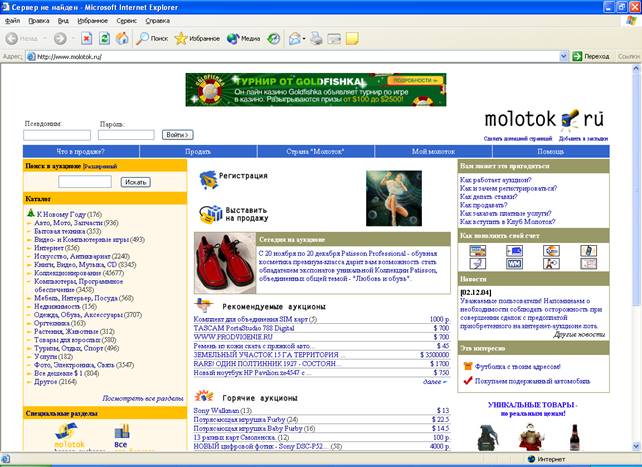
Task: Open the Избранное favorites toolbar button
Action: point(197,38)
